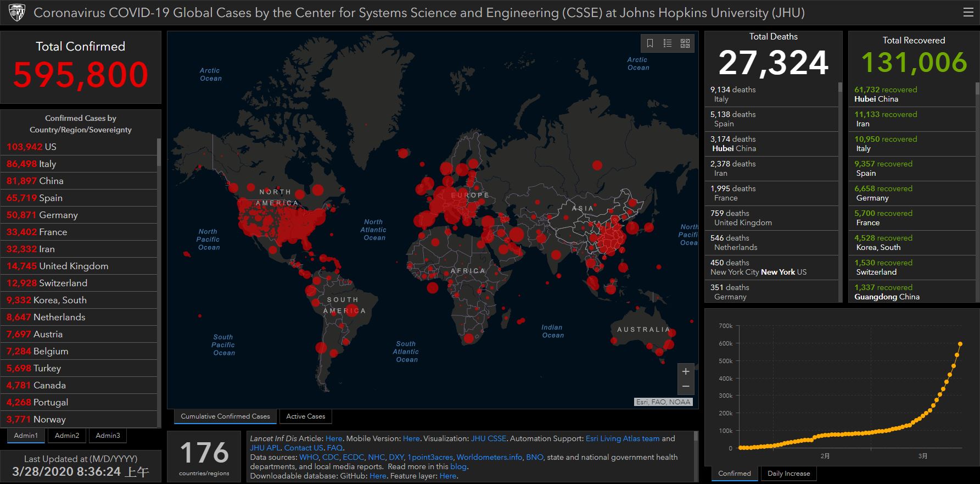This screenshot has width=980, height=484.
Task: Click the Contact US link
Action: [304, 448]
